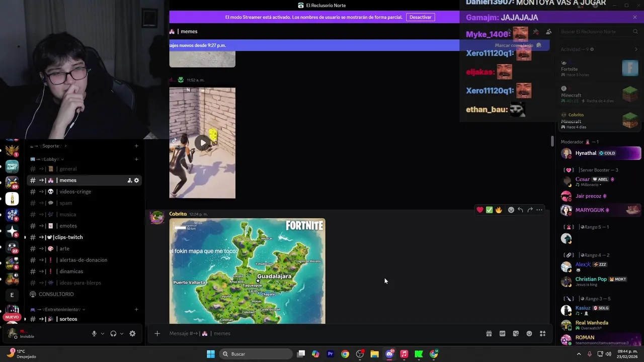Click gift icon in message bar
The image size is (644, 362).
coord(489,333)
